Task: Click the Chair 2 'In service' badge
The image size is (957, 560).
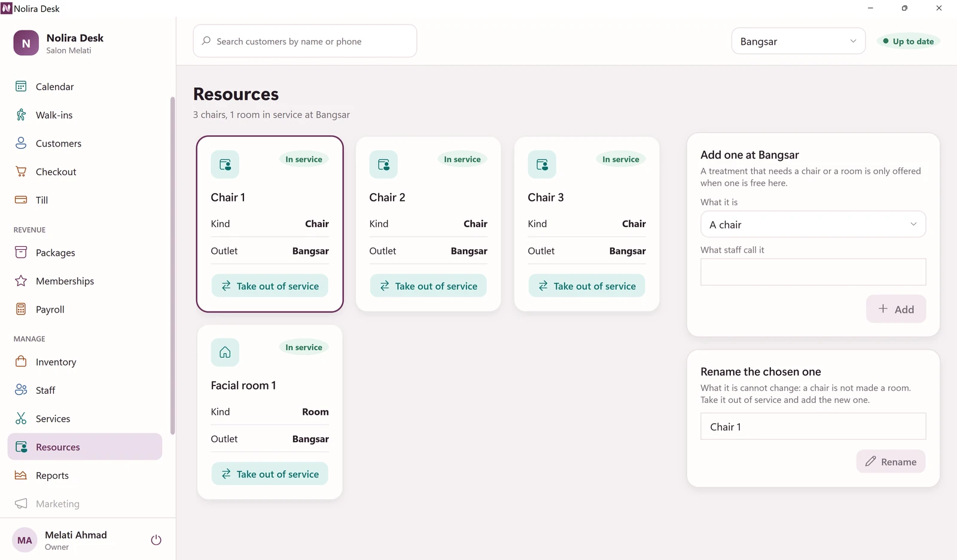Action: (462, 160)
